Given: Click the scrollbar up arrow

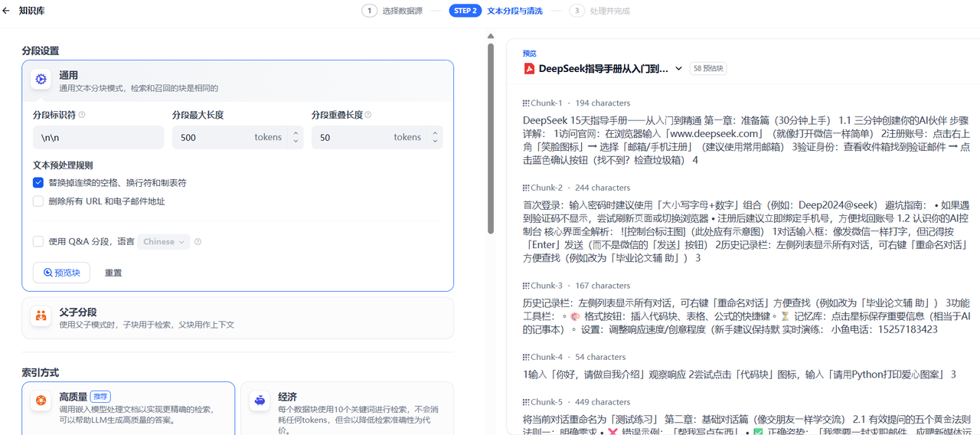Looking at the screenshot, I should (491, 36).
